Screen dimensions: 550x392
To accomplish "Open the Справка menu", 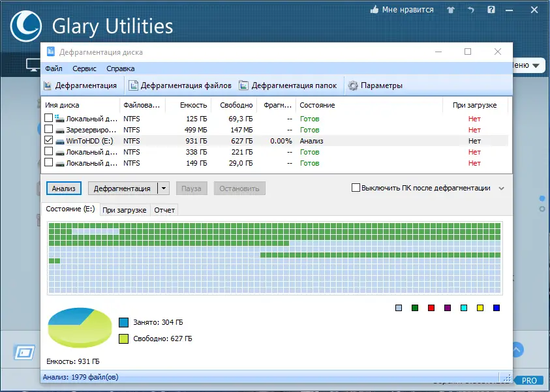I will click(x=120, y=68).
